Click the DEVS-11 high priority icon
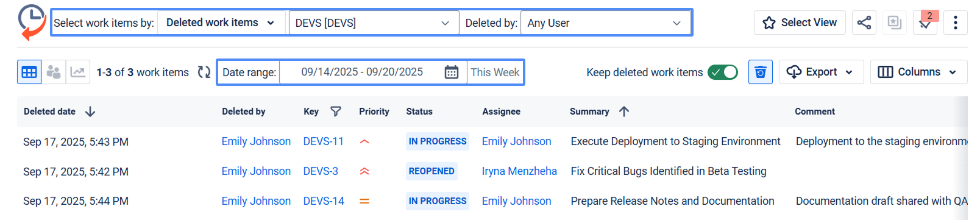Screen dimensions: 980x220 (364, 141)
